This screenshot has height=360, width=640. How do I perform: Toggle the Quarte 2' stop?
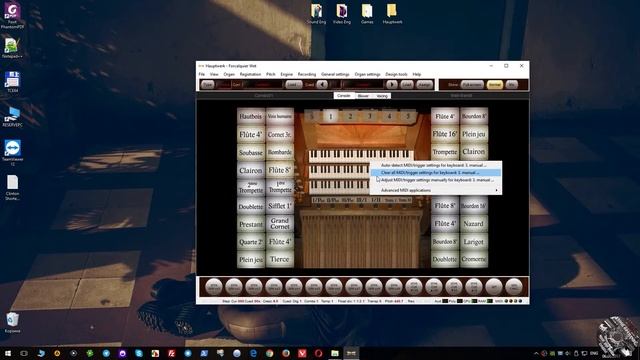point(251,242)
